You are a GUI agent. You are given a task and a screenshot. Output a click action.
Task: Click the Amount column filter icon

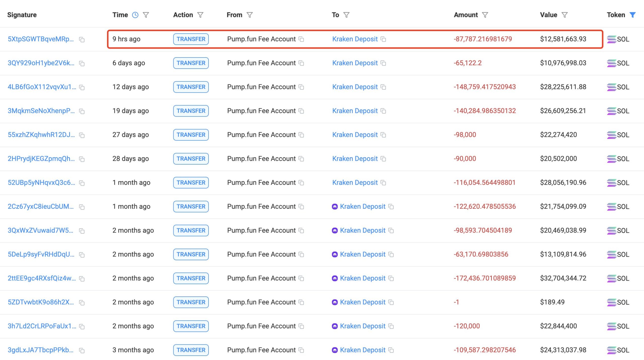485,15
